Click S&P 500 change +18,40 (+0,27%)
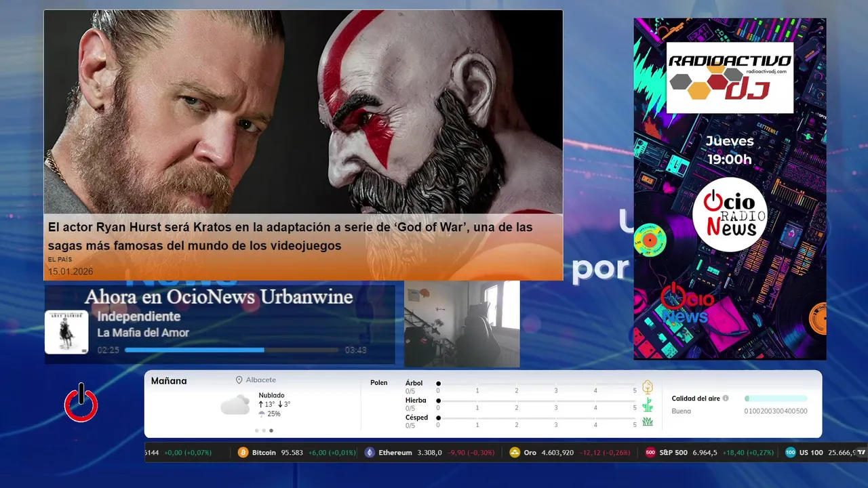This screenshot has width=868, height=488. (748, 453)
